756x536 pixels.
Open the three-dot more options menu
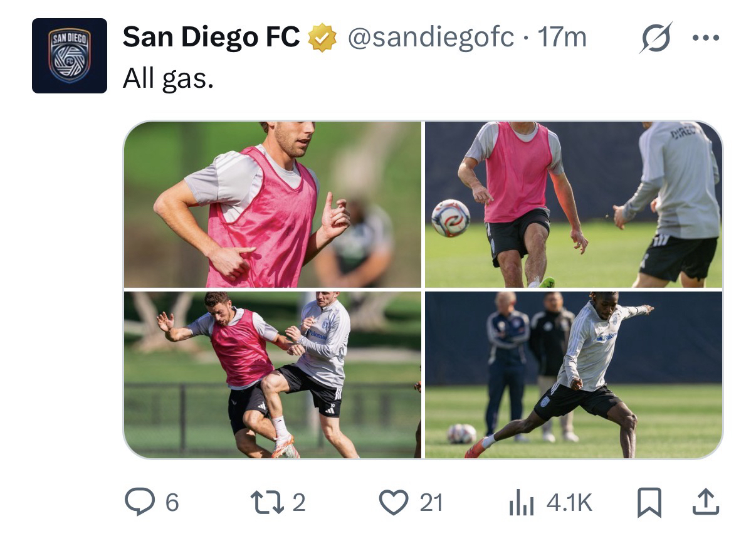pos(706,38)
